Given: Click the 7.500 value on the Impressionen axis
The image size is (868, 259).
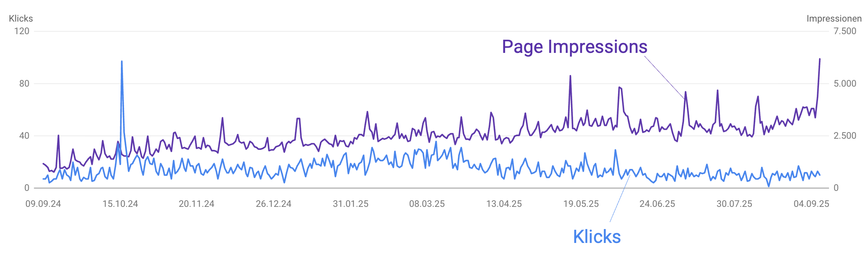Looking at the screenshot, I should click(845, 31).
